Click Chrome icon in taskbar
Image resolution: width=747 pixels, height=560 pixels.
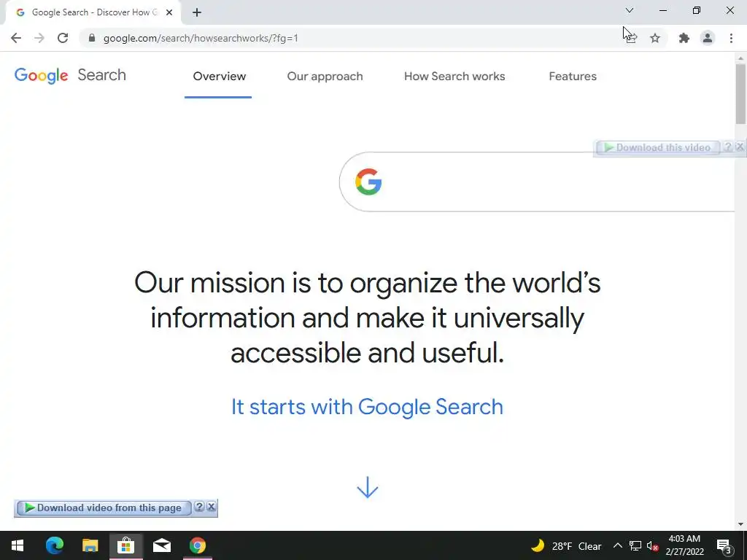pyautogui.click(x=197, y=545)
